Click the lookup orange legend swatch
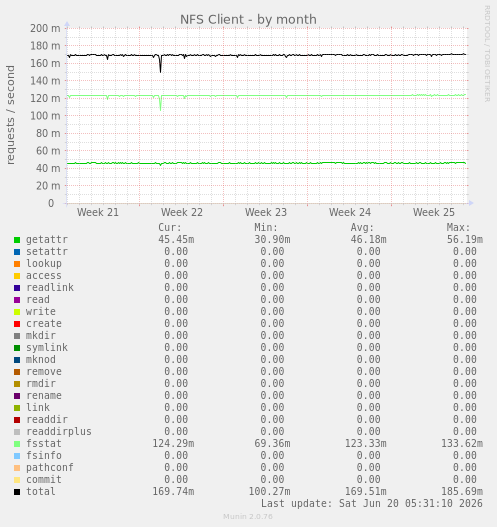This screenshot has height=527, width=497. point(17,264)
